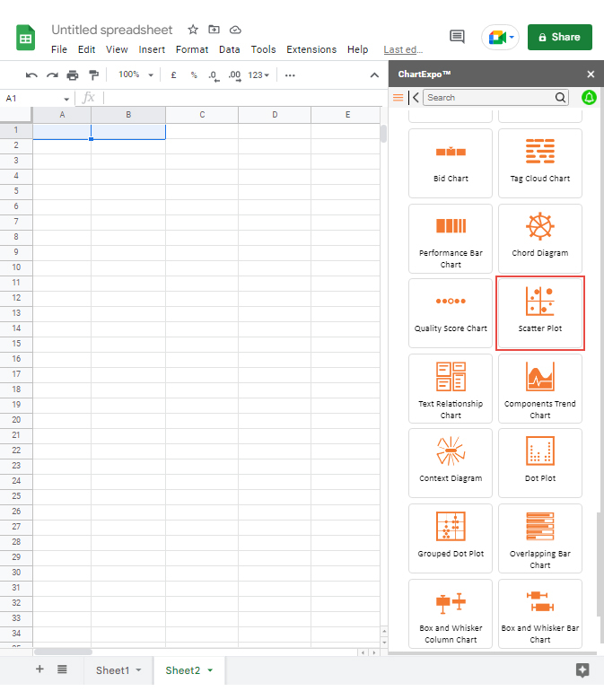The image size is (604, 700).
Task: Select the Scatter Plot chart
Action: tap(540, 312)
